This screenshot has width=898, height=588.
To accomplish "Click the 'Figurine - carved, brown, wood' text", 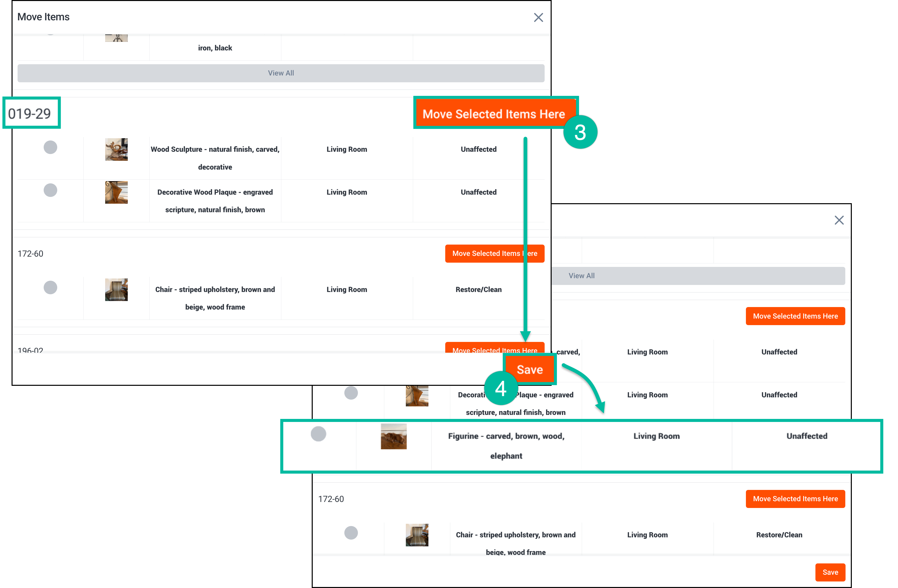I will pyautogui.click(x=506, y=436).
